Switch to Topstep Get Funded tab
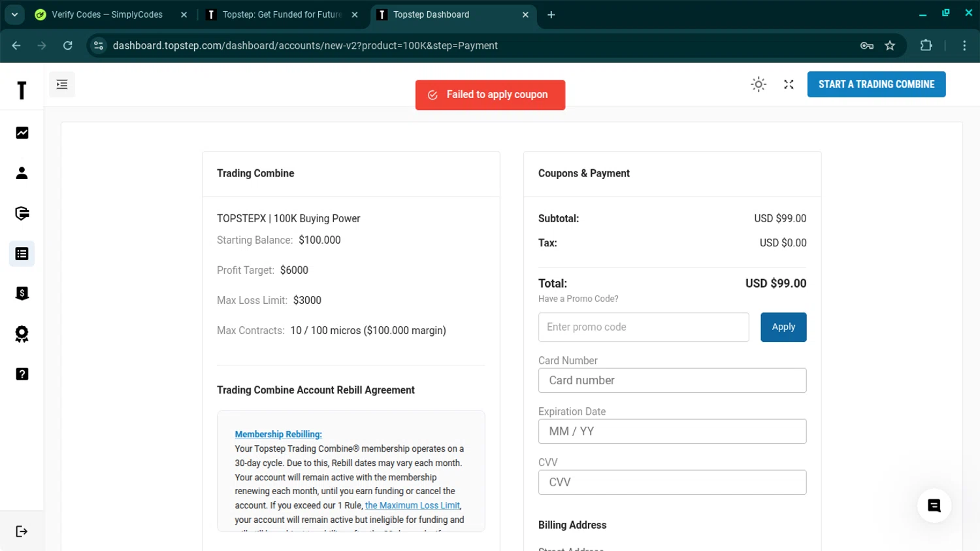980x551 pixels. click(282, 14)
